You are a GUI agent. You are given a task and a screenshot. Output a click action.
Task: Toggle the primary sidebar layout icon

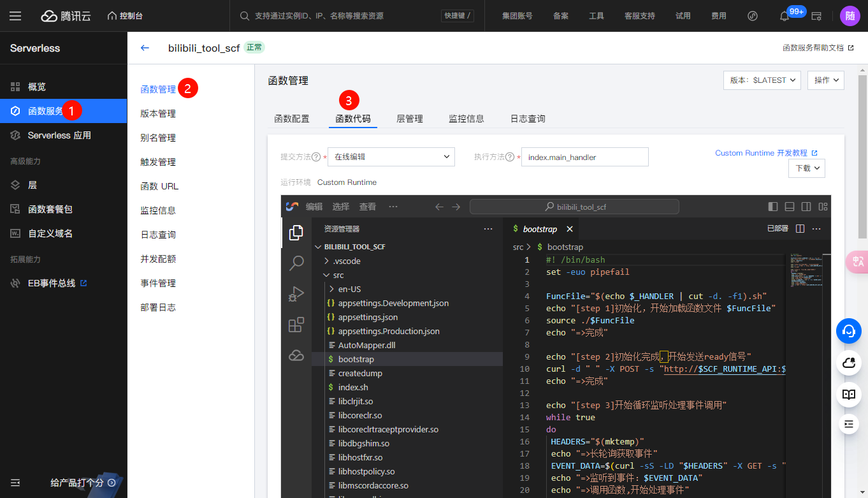tap(773, 207)
